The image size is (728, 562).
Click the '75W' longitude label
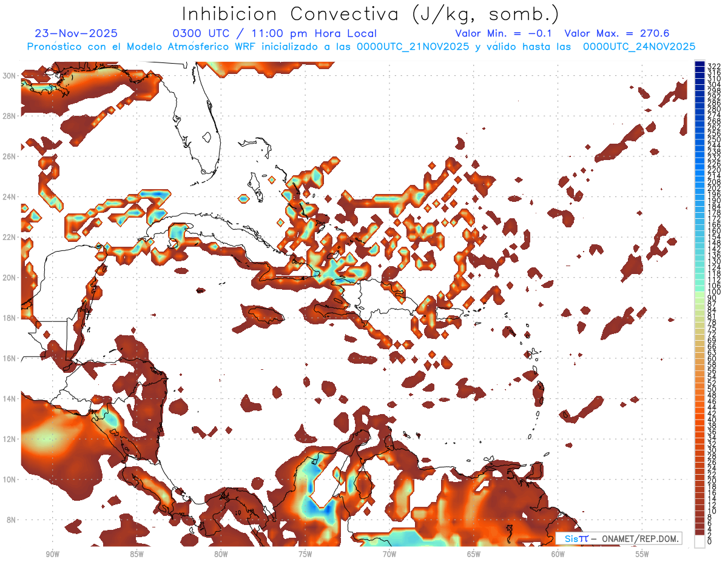[305, 554]
